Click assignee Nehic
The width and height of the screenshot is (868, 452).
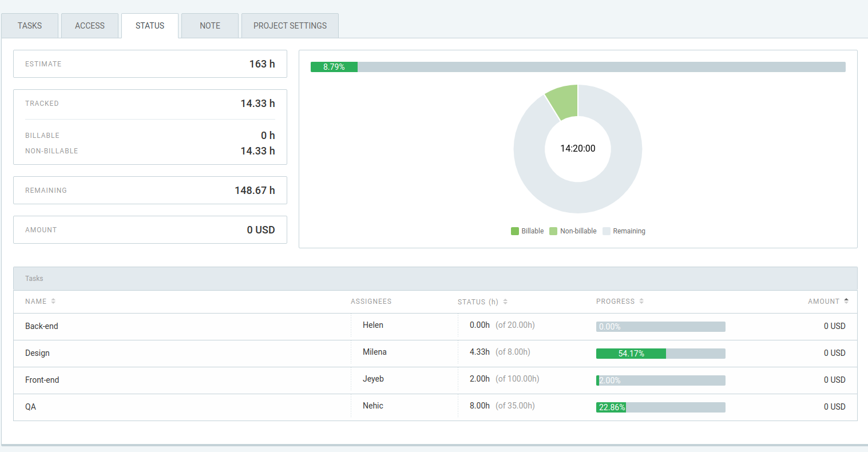[x=373, y=406]
